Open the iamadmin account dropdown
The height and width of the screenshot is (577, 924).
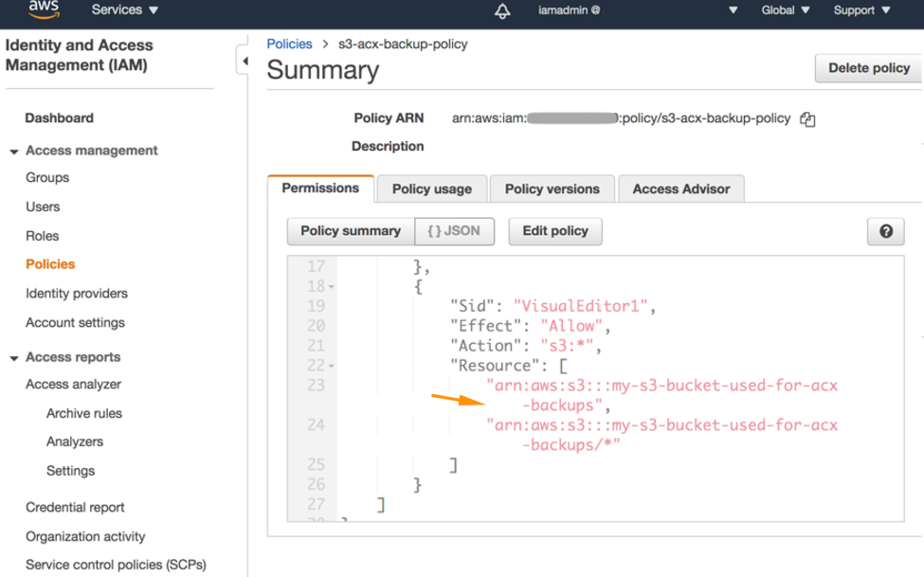click(638, 10)
